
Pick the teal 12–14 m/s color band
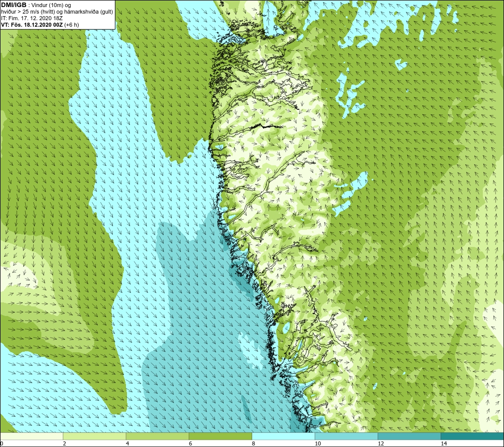click(x=409, y=436)
